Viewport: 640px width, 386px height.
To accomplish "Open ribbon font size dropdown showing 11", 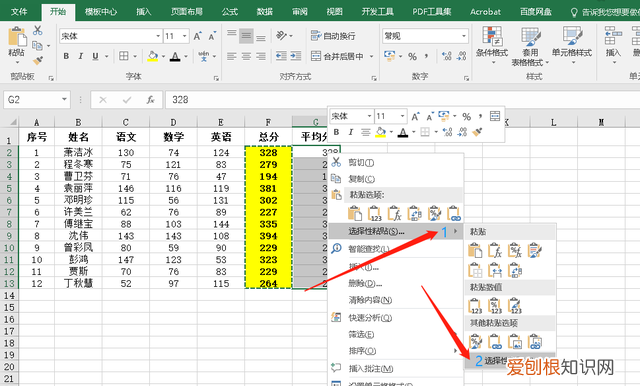I will click(x=184, y=36).
